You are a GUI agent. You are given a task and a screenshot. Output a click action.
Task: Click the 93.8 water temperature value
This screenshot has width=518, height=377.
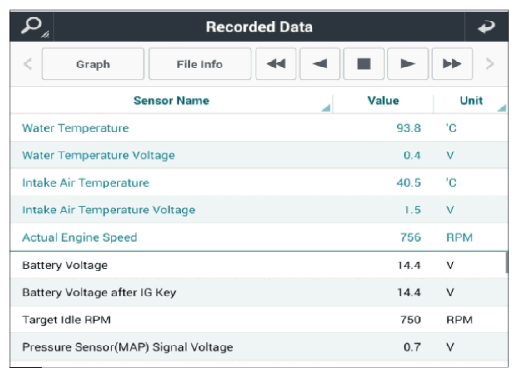tap(409, 128)
